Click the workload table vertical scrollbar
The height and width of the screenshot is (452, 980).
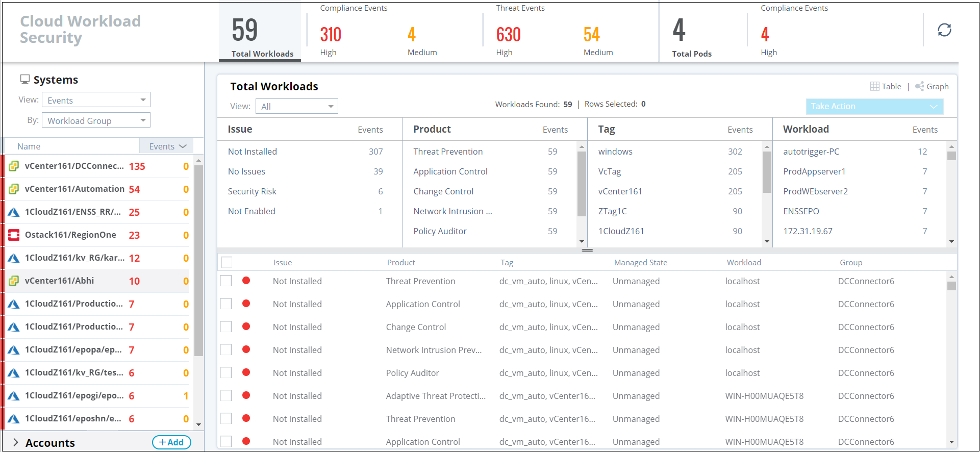point(951,286)
